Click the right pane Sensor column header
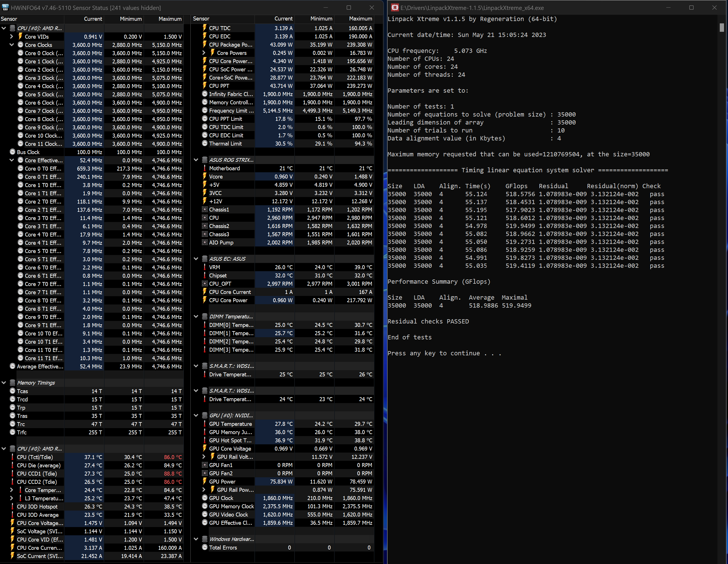 click(x=223, y=19)
